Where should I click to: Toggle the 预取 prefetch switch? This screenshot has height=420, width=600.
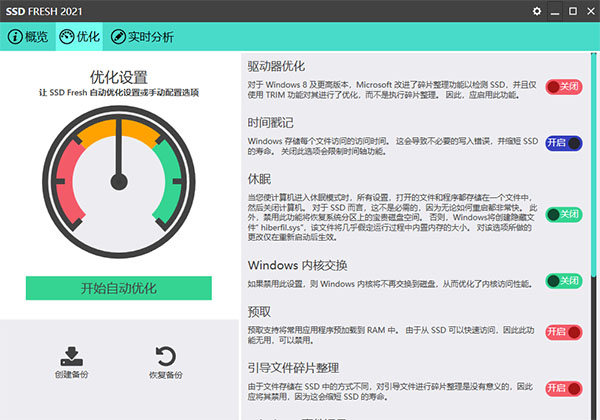pos(563,332)
